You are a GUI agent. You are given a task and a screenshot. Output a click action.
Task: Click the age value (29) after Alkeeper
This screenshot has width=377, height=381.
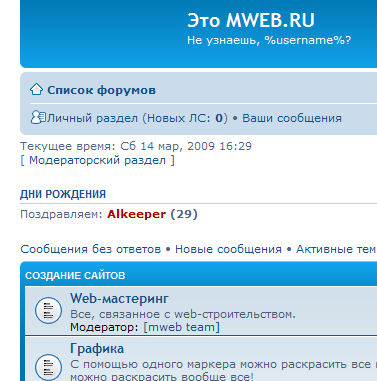click(184, 214)
